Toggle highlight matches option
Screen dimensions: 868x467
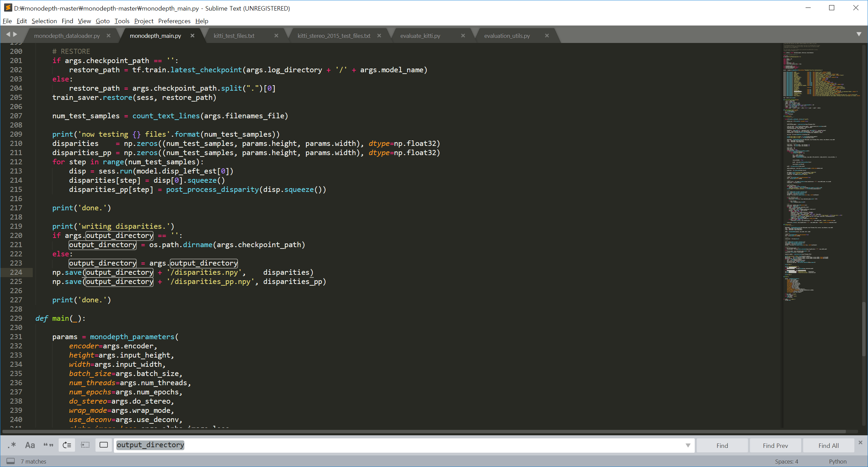[x=104, y=445]
